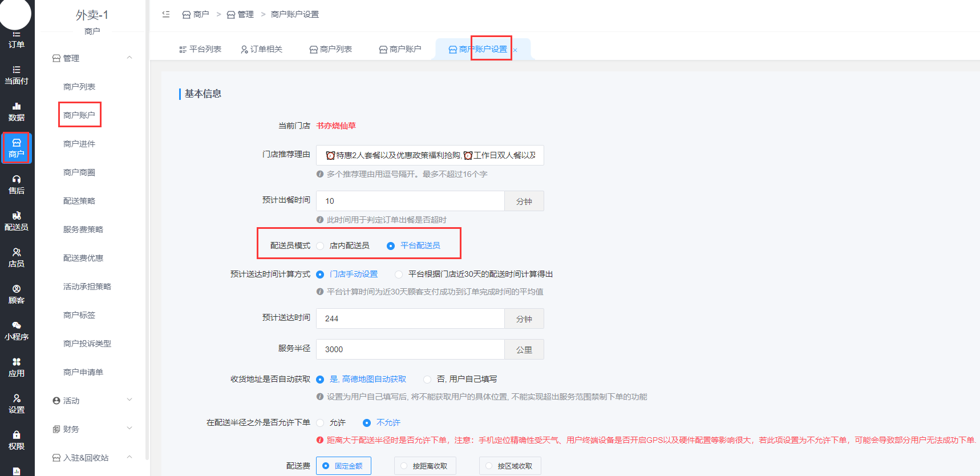The image size is (980, 476).
Task: Switch to the 商户列表 tab
Action: tap(331, 49)
